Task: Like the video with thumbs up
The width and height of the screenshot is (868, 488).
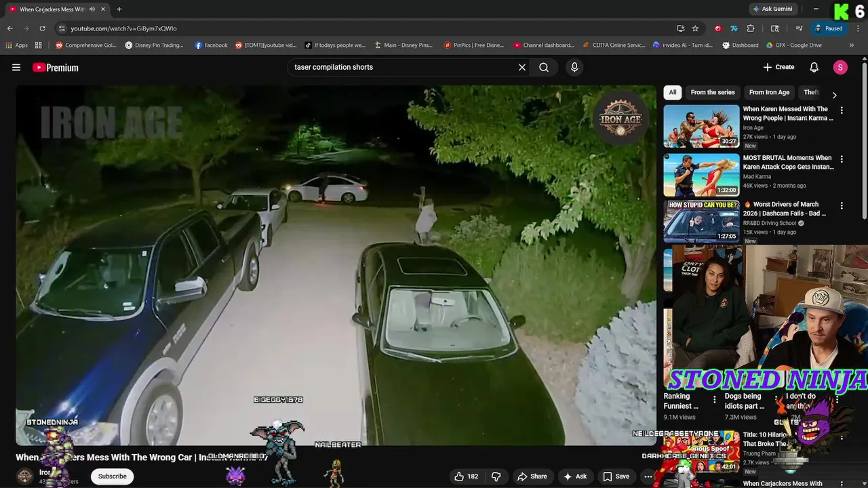Action: tap(466, 476)
